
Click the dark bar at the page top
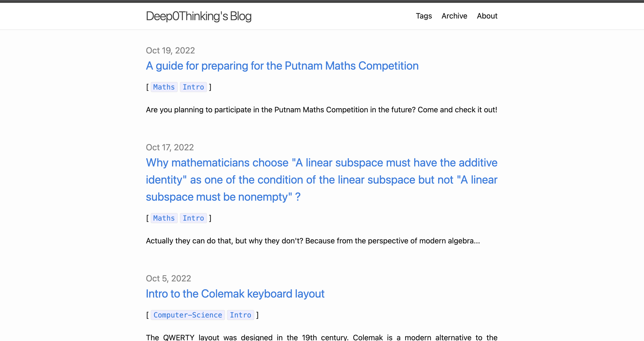click(322, 1)
